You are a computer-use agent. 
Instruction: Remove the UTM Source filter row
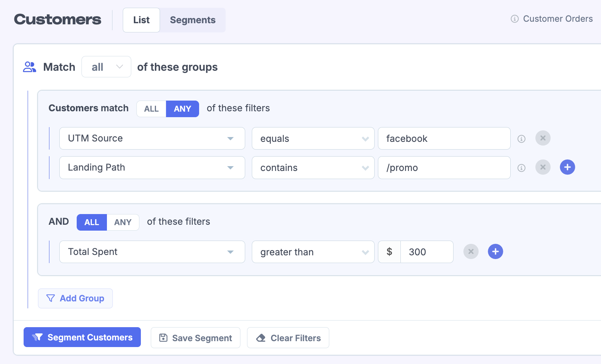(x=543, y=138)
